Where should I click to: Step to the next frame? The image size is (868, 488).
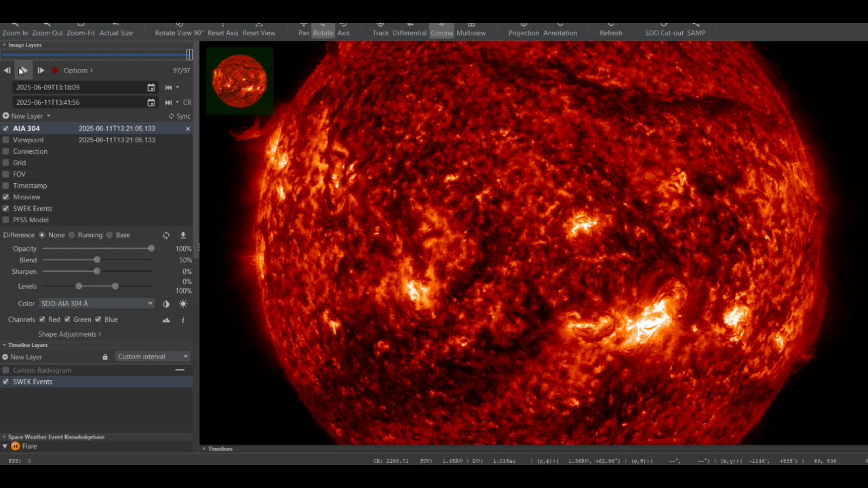coord(41,70)
